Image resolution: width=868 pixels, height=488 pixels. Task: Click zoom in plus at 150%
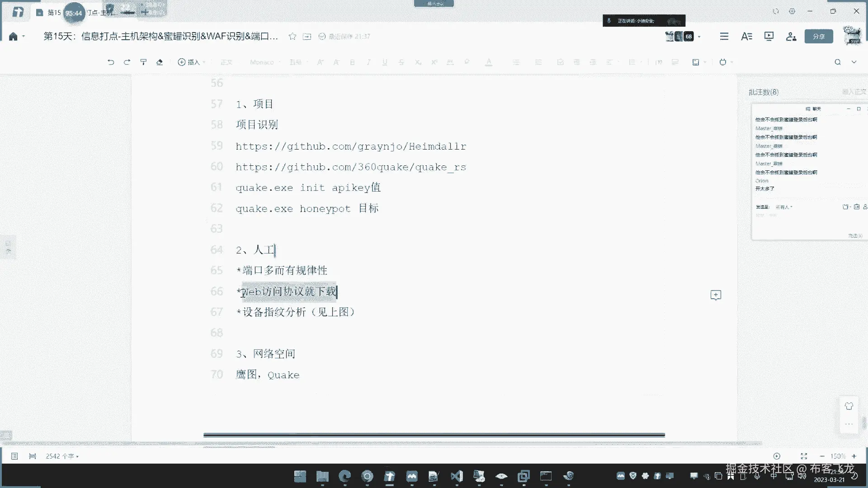pos(854,456)
